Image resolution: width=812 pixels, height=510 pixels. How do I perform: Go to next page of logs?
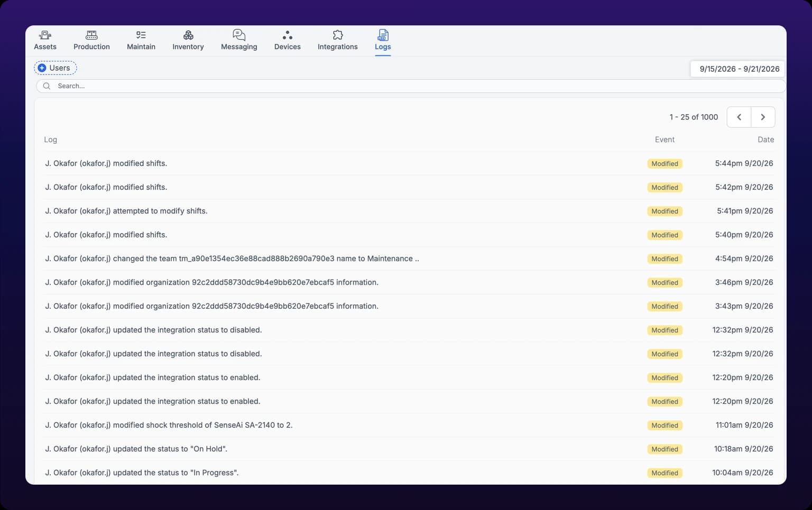[763, 117]
